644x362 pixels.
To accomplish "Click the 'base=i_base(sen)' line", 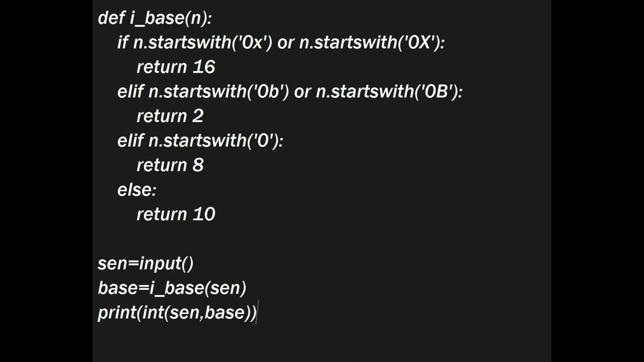I will pos(172,289).
